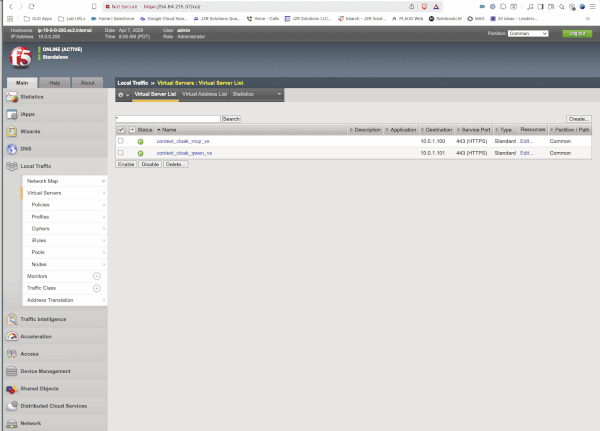Edit resources for context_cloak_mcp_vs
The width and height of the screenshot is (600, 431).
tap(526, 141)
